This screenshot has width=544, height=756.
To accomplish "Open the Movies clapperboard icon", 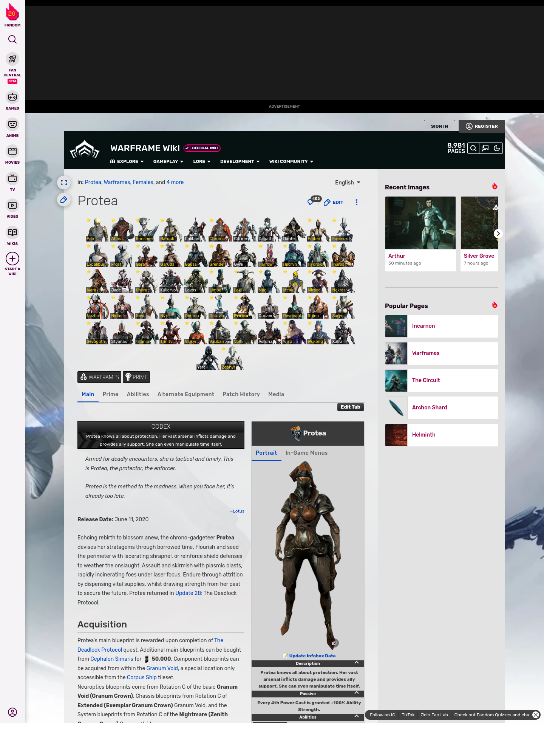I will 12,151.
